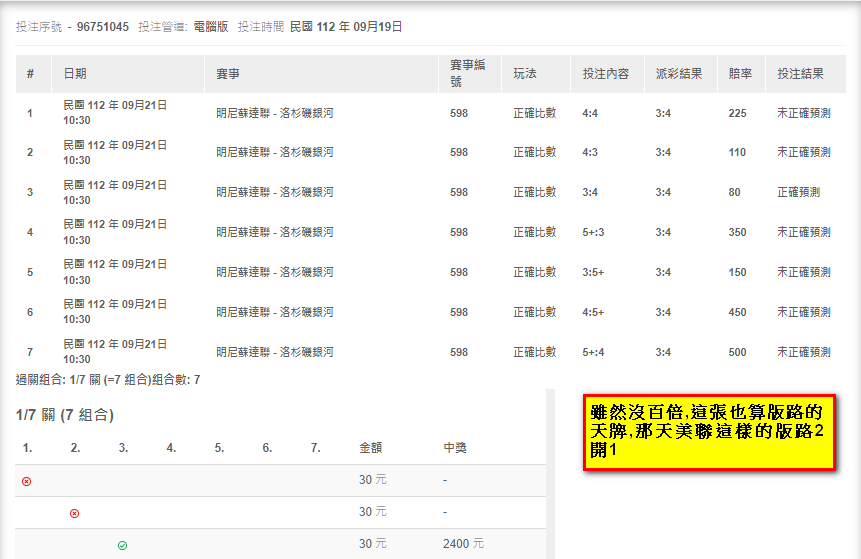Screen dimensions: 861x559
Task: Select bet content 4:3 in row 2
Action: point(590,152)
